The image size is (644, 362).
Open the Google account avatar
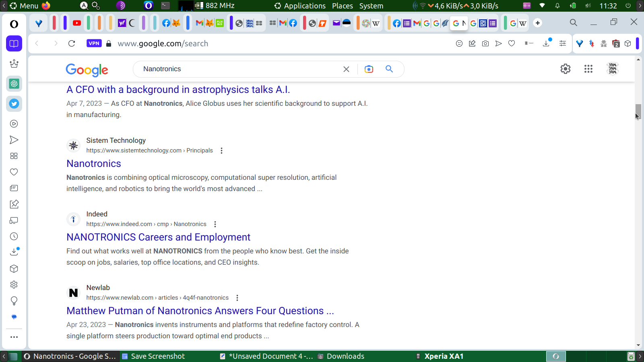613,69
